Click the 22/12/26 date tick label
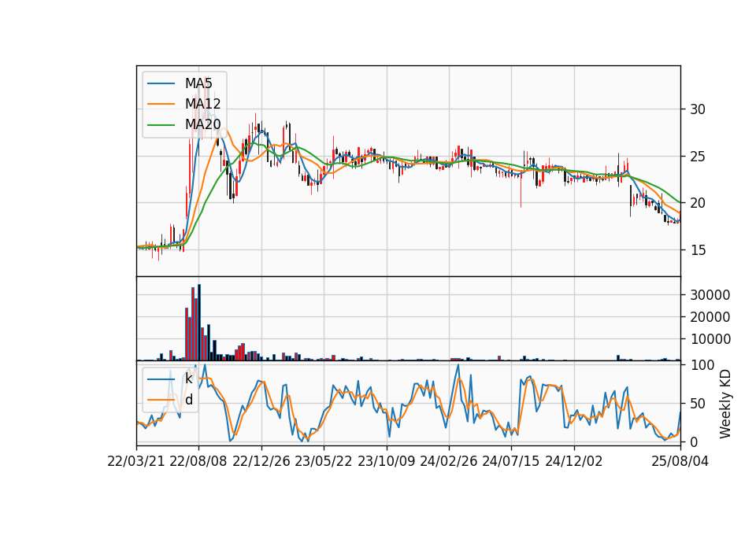 click(261, 462)
